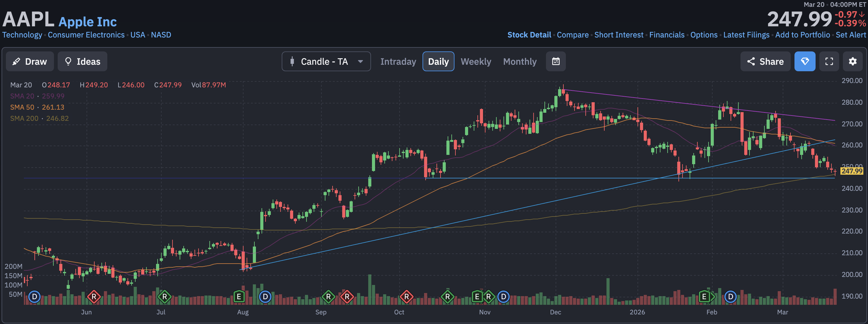Click the yellow 247.99 price tag on axis
The image size is (868, 324).
point(852,171)
